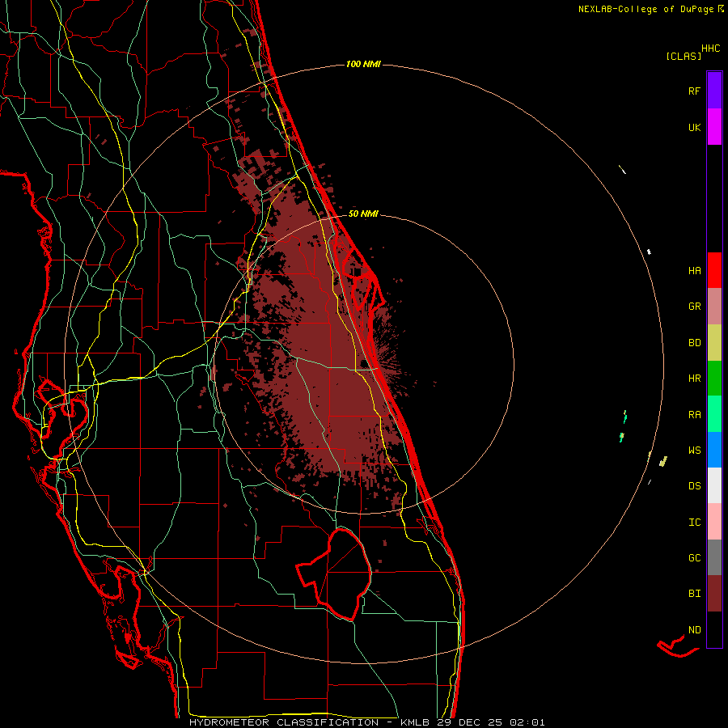Click the BD legend label
The width and height of the screenshot is (728, 728).
pos(694,343)
